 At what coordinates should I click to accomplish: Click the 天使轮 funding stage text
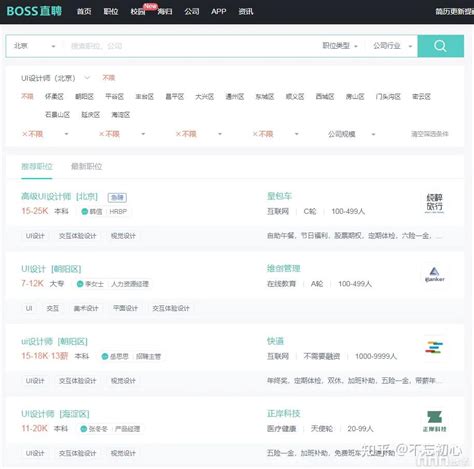coord(322,429)
